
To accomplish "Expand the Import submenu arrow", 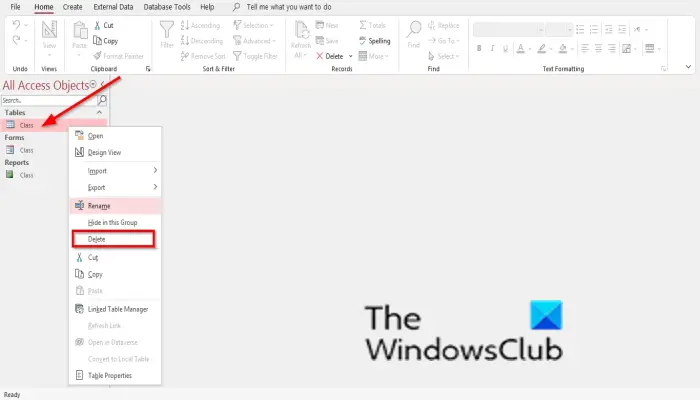I will click(x=155, y=170).
